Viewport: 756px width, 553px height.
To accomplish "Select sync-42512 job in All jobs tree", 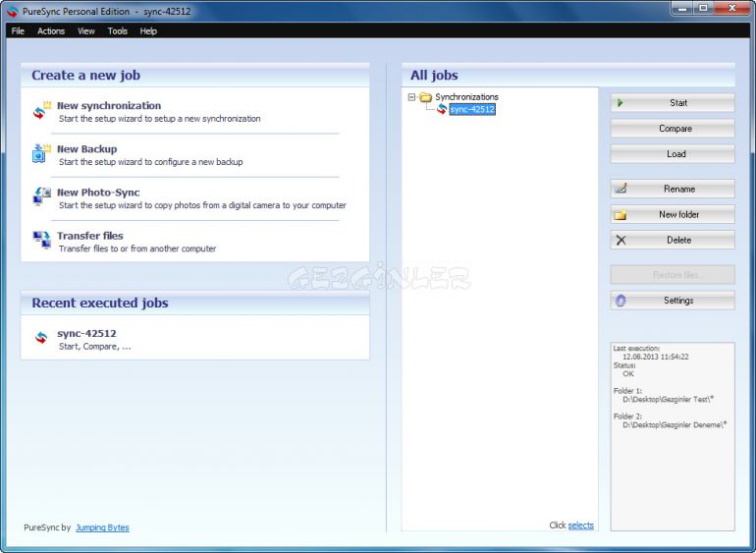I will click(x=471, y=110).
